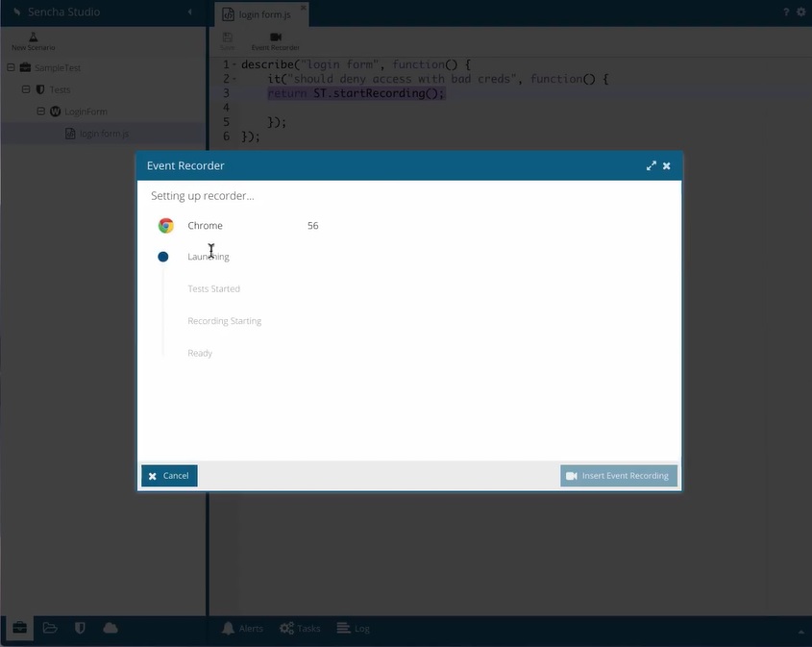Open login form.js in the tree
Viewport: 812px width, 647px height.
tap(104, 134)
